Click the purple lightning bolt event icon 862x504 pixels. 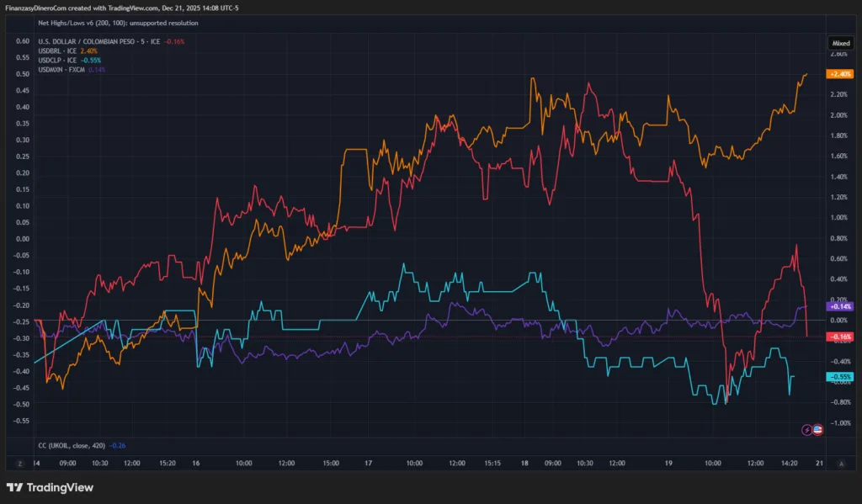pos(807,430)
